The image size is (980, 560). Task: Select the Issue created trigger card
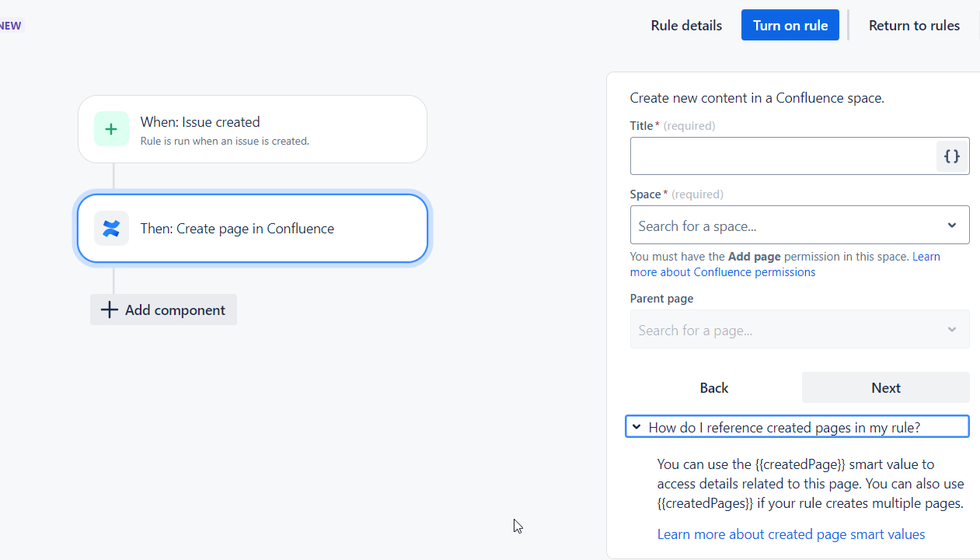(x=253, y=129)
